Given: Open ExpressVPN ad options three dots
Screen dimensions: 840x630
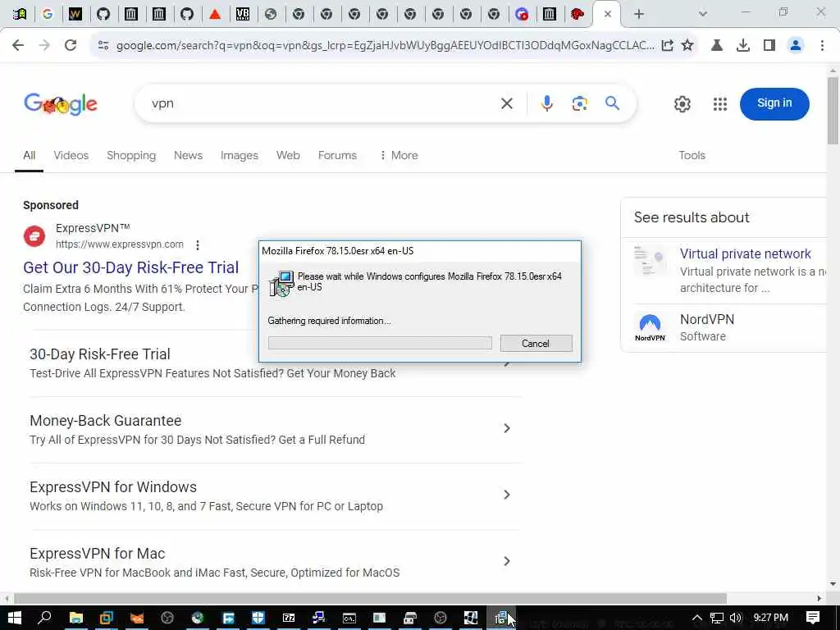Looking at the screenshot, I should click(x=198, y=244).
